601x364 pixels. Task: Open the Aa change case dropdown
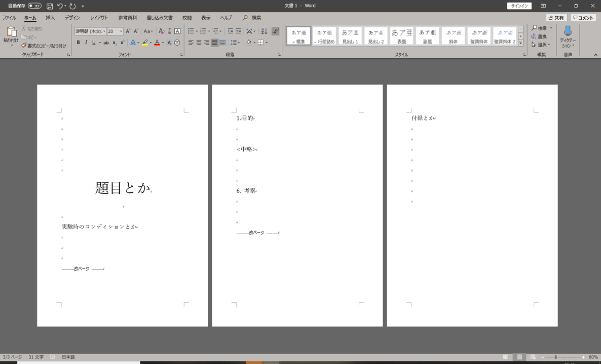(148, 31)
